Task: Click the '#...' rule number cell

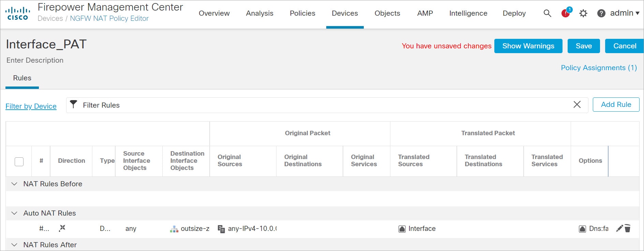Action: [x=44, y=229]
